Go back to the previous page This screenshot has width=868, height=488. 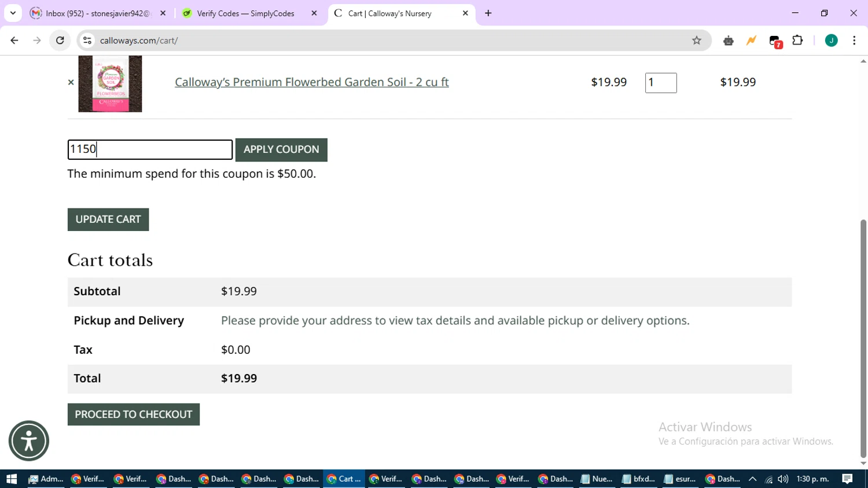pyautogui.click(x=14, y=41)
